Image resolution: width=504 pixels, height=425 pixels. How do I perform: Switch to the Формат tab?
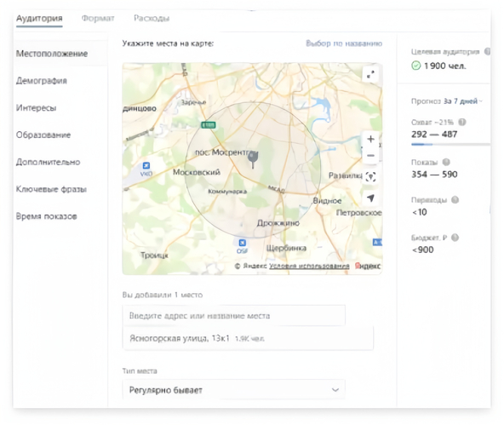coord(98,18)
